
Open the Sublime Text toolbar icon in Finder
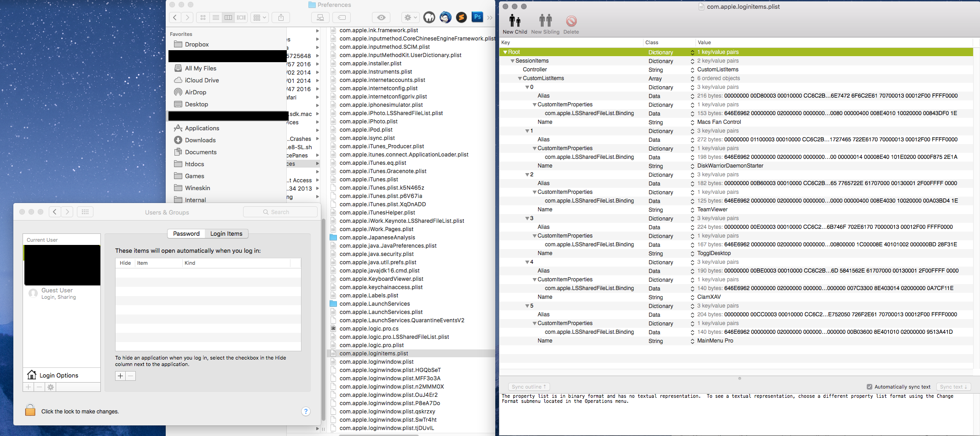click(x=461, y=17)
